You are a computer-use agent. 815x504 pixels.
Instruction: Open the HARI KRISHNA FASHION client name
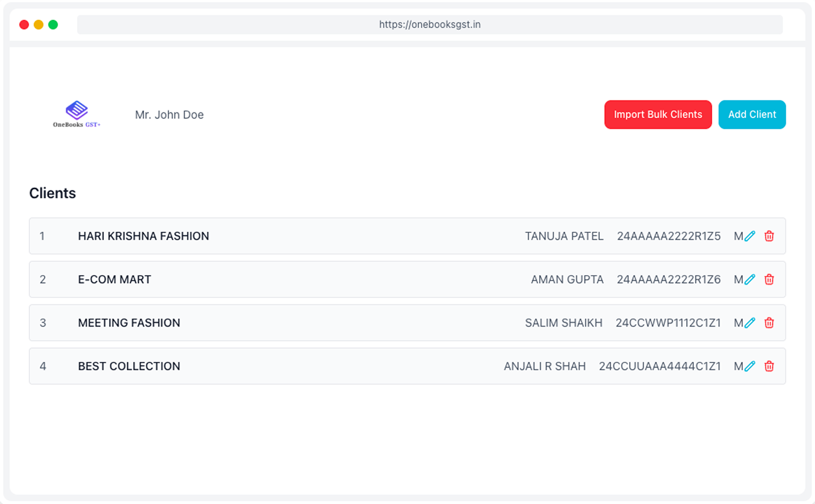(x=144, y=236)
